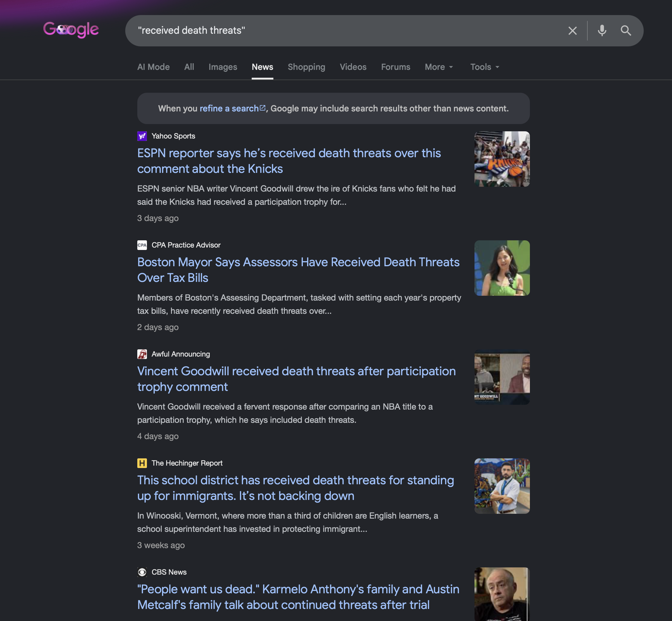Click the snippet starting "In Winooski, Vermont"
Viewport: 672px width, 621px height.
tap(288, 522)
